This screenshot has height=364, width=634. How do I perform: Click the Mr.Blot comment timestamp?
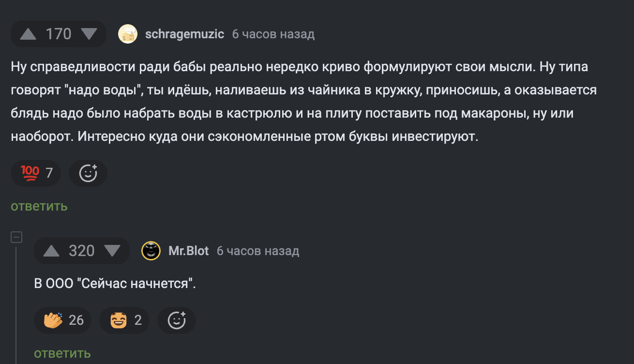258,251
